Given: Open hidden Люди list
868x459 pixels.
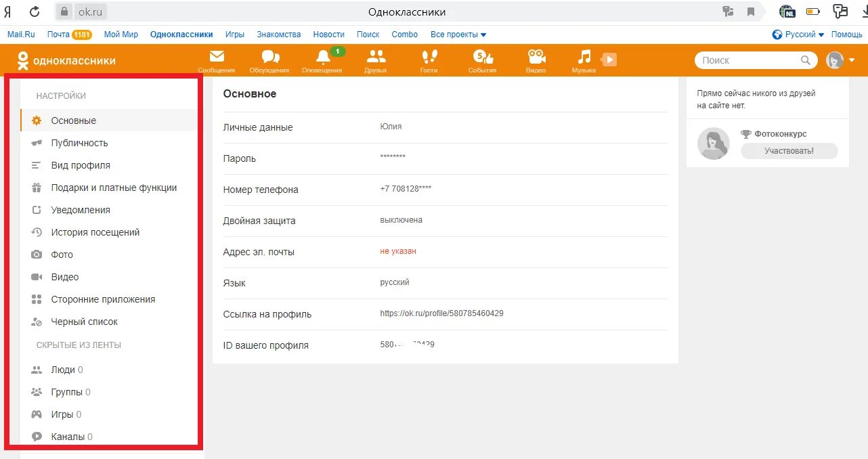Looking at the screenshot, I should (x=108, y=370).
